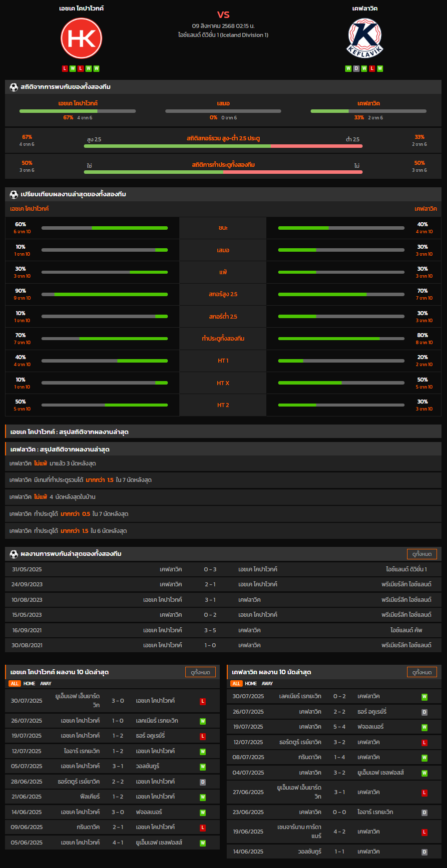
Task: Click soccer ball icon beside head-to-head stats header
Action: 14,87
